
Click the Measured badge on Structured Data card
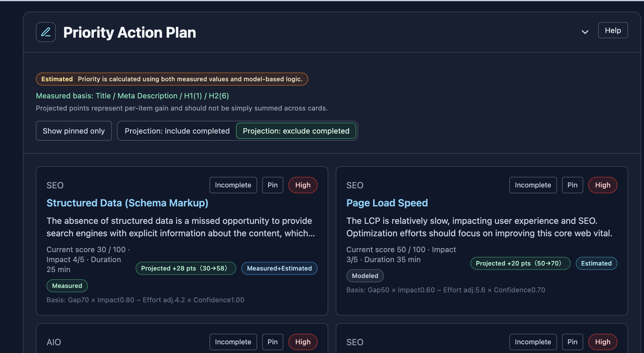(x=67, y=285)
